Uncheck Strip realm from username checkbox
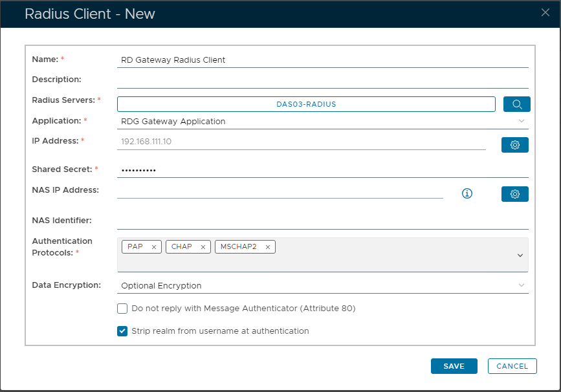Screen dimensions: 561x392 click(122, 331)
